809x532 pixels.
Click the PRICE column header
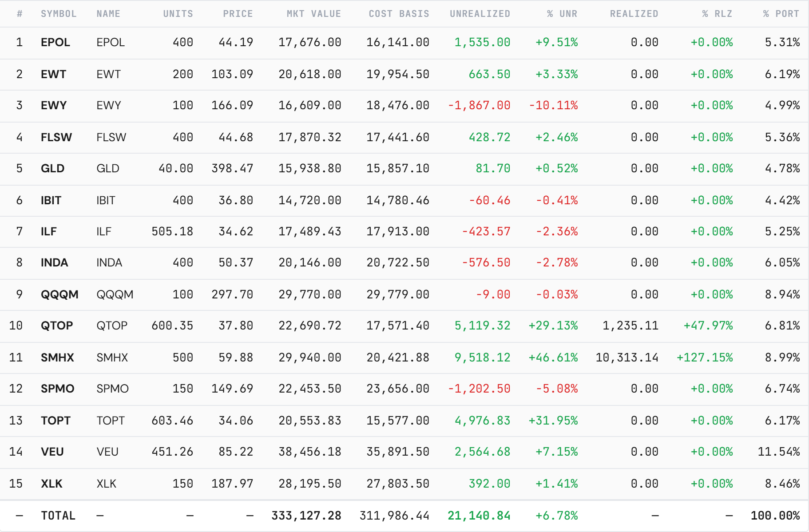pos(238,14)
